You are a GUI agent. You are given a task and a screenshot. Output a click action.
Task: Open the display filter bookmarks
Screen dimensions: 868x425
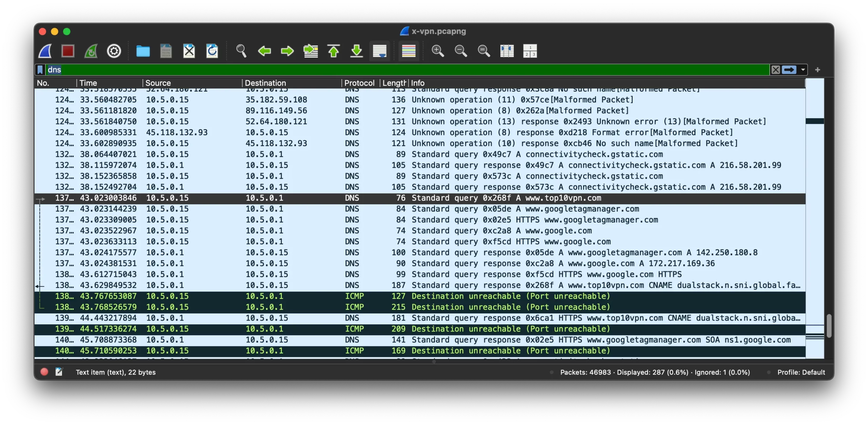pyautogui.click(x=40, y=69)
